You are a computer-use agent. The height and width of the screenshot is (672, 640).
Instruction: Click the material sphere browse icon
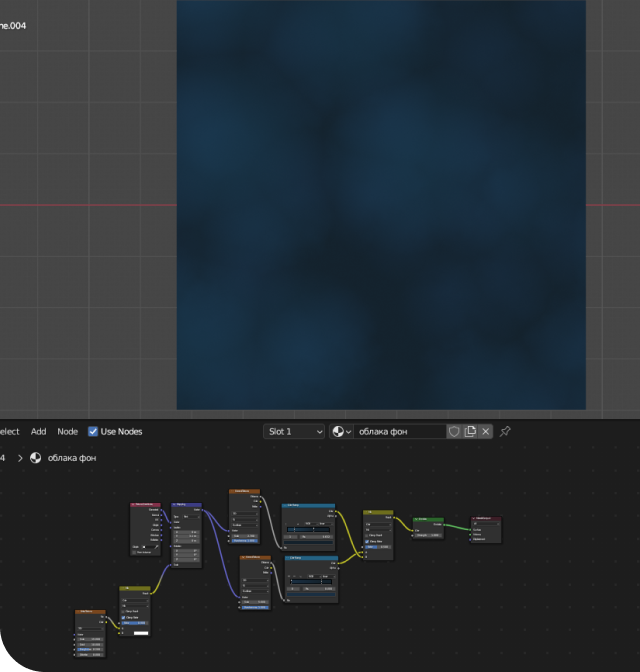pos(341,431)
